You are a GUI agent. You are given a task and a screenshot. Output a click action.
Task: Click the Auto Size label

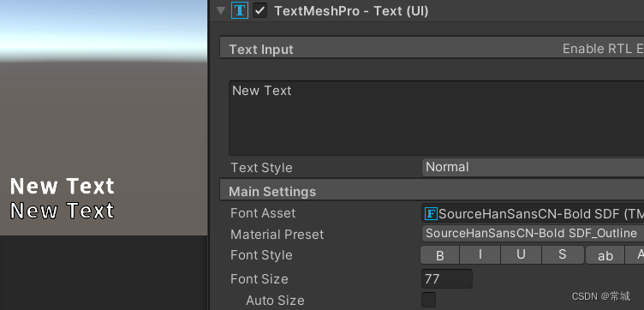coord(275,301)
